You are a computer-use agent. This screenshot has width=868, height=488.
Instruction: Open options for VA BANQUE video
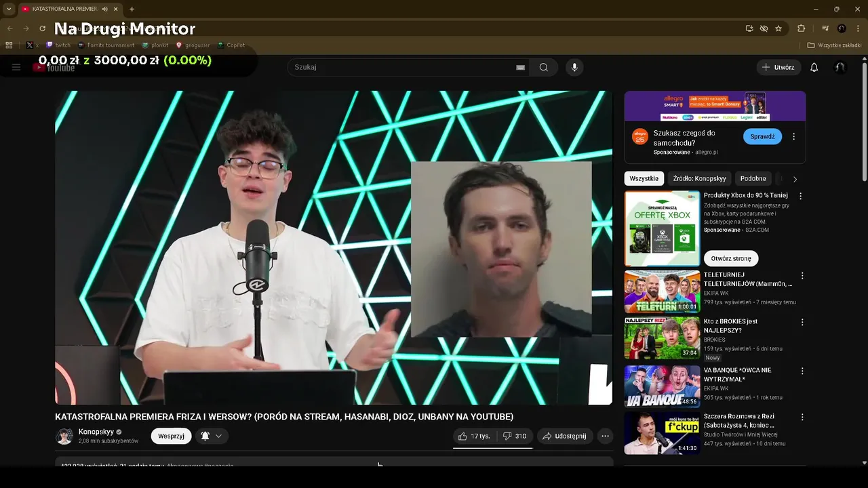[x=802, y=371]
